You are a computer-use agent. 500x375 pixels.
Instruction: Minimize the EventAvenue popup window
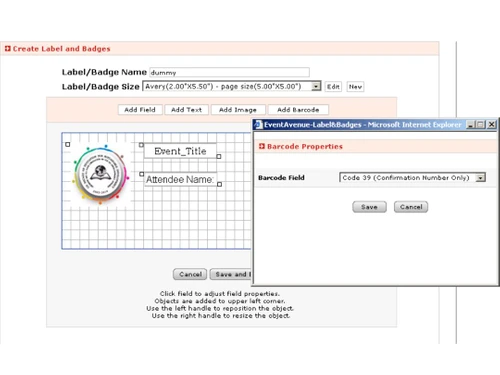point(470,125)
